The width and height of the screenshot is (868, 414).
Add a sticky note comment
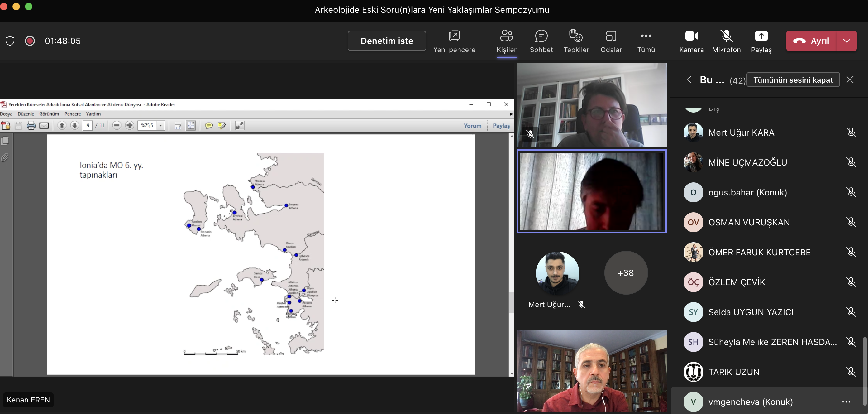click(209, 125)
